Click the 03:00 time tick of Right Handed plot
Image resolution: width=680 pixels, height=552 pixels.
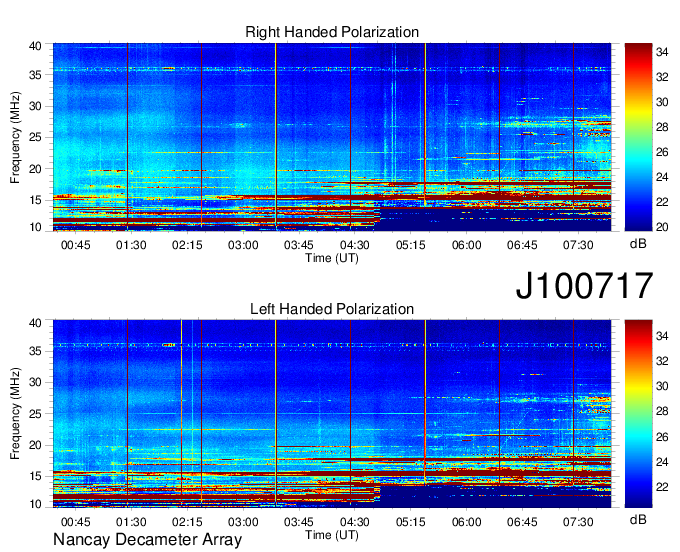(243, 245)
